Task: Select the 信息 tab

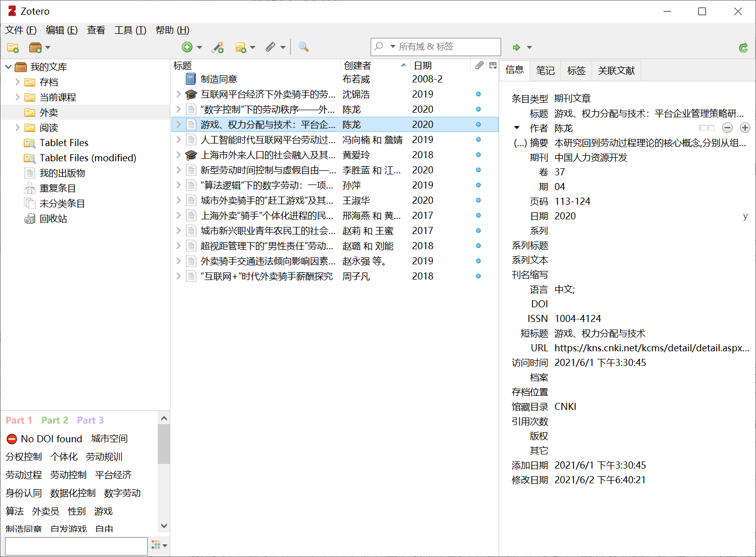Action: pyautogui.click(x=514, y=70)
